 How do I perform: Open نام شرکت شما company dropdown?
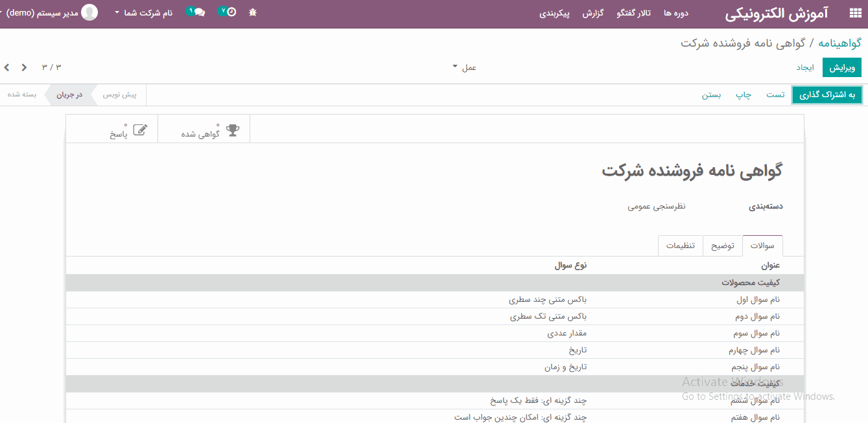click(x=143, y=12)
